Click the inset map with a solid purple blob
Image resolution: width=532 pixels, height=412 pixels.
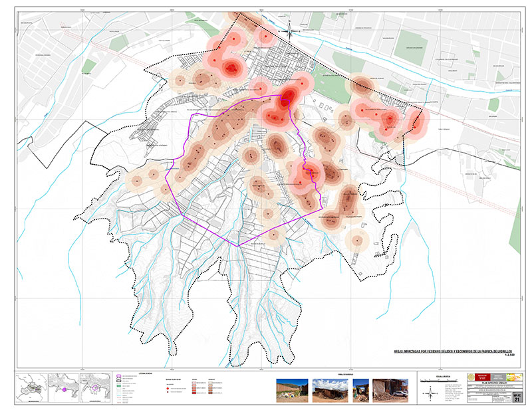click(64, 388)
